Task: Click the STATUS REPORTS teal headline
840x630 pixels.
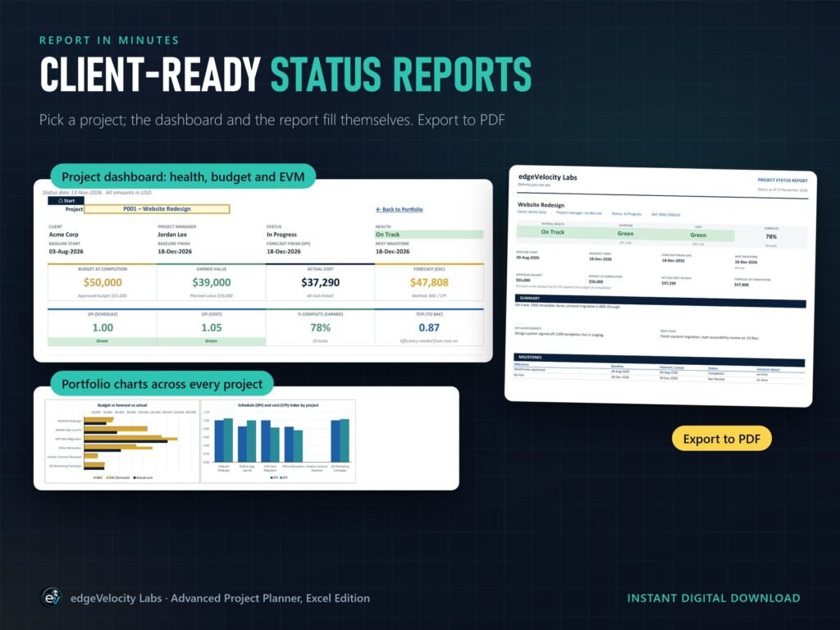Action: [x=400, y=74]
